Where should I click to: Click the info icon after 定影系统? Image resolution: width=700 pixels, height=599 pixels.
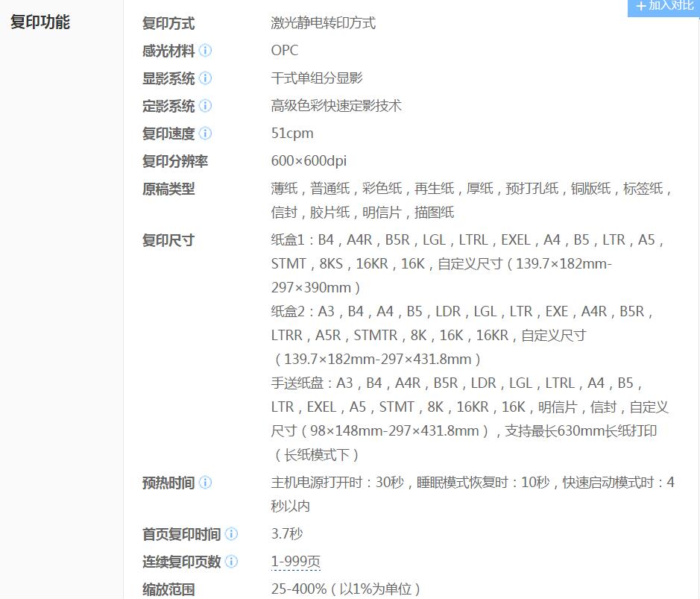point(205,106)
